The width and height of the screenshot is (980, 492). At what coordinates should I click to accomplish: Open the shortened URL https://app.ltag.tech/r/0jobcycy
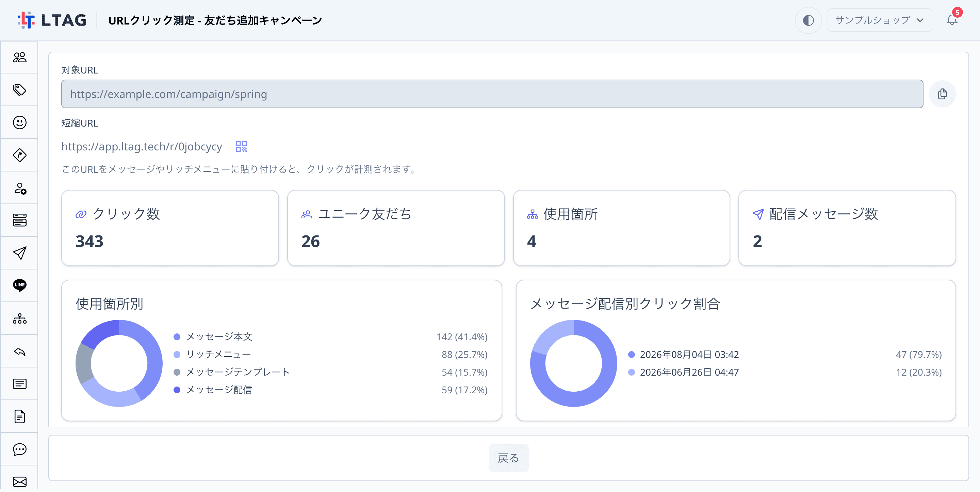142,147
